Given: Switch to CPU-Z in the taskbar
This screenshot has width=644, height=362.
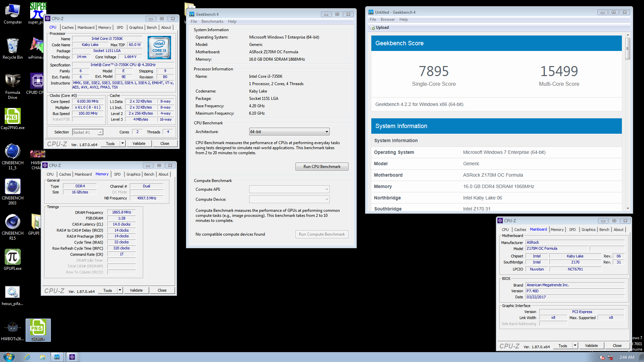Looking at the screenshot, I should (72, 357).
